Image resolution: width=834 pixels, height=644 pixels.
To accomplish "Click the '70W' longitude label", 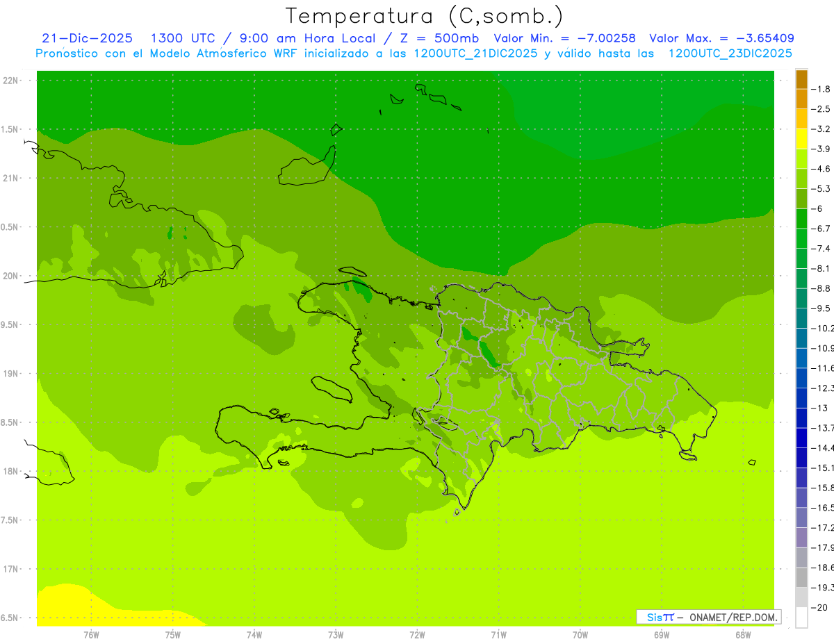I will (580, 634).
